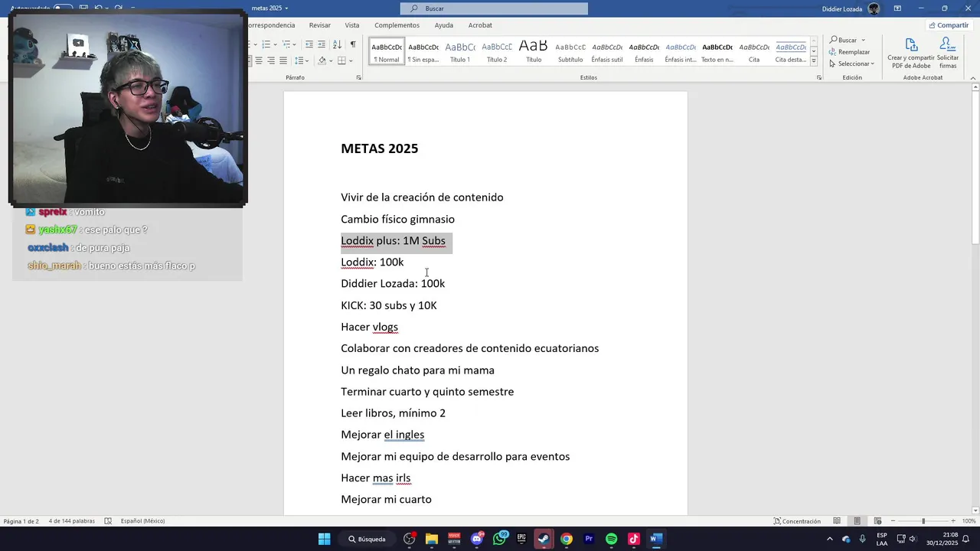Apply the Subtítulo style
Viewport: 980px width, 551px height.
pyautogui.click(x=570, y=51)
